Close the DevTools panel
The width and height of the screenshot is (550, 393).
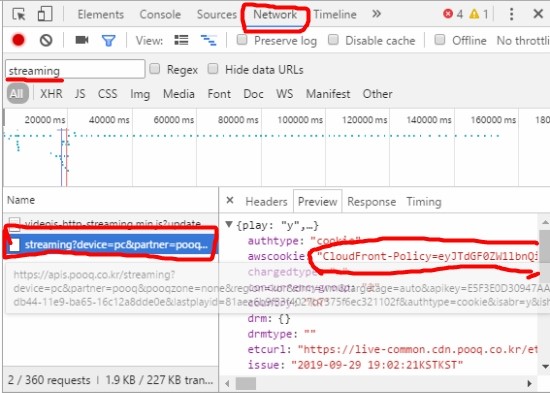pos(538,14)
